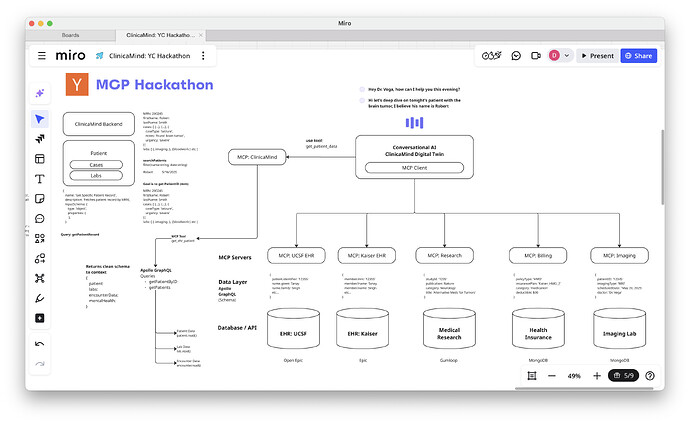Screen dimensions: 690x423
Task: Switch to the Boards tab
Action: (x=70, y=35)
